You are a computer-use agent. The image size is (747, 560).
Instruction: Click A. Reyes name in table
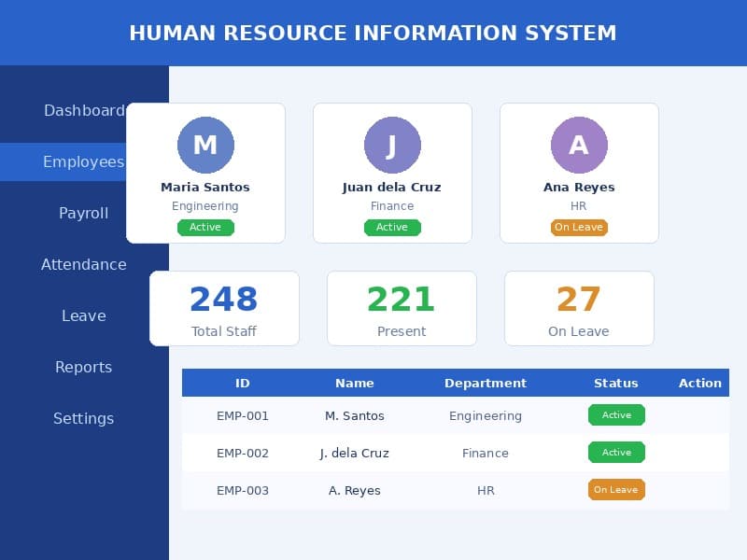point(355,491)
